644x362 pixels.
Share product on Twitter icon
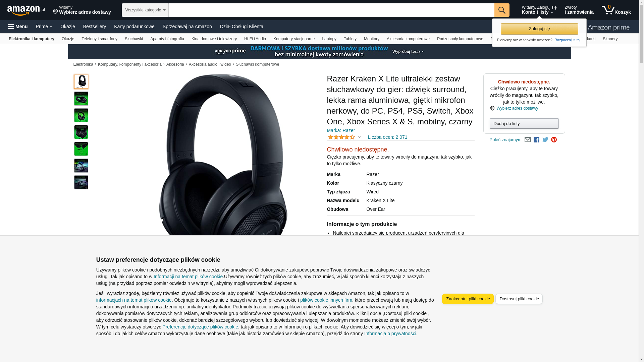545,140
